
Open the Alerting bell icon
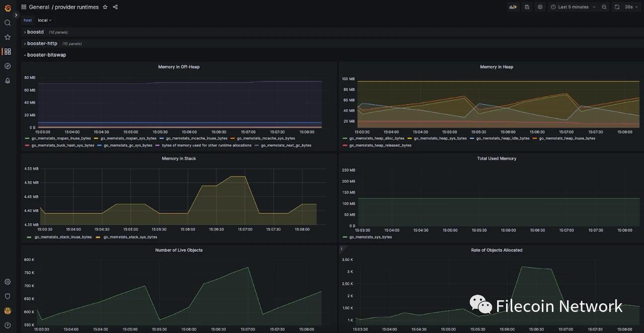(8, 80)
